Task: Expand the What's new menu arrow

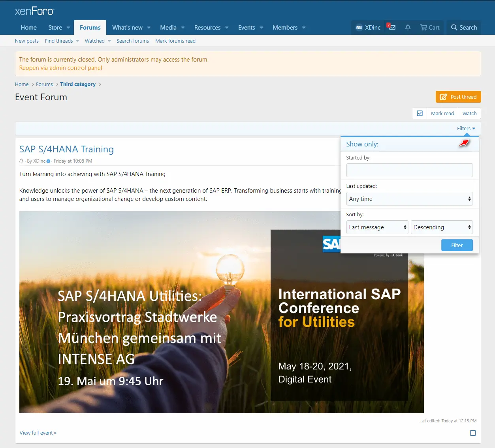Action: coord(149,28)
